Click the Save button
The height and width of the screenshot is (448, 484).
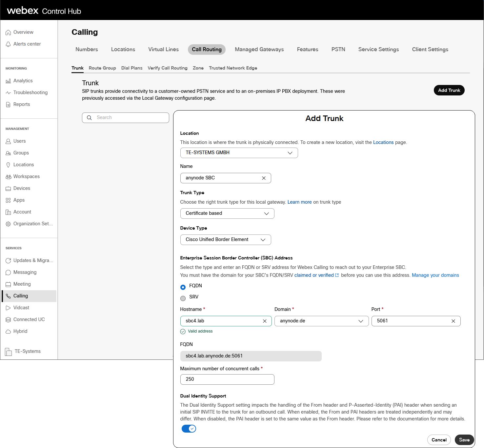coord(464,440)
